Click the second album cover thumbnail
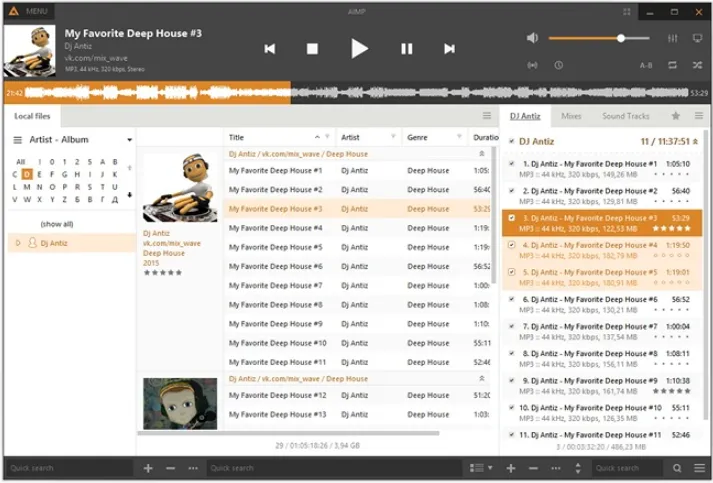The width and height of the screenshot is (713, 483). click(x=180, y=403)
